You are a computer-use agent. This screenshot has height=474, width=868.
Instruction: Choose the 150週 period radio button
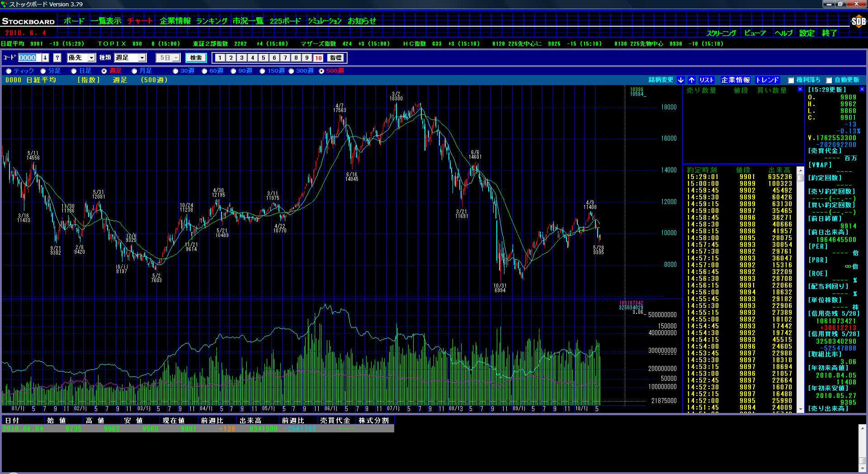click(263, 71)
